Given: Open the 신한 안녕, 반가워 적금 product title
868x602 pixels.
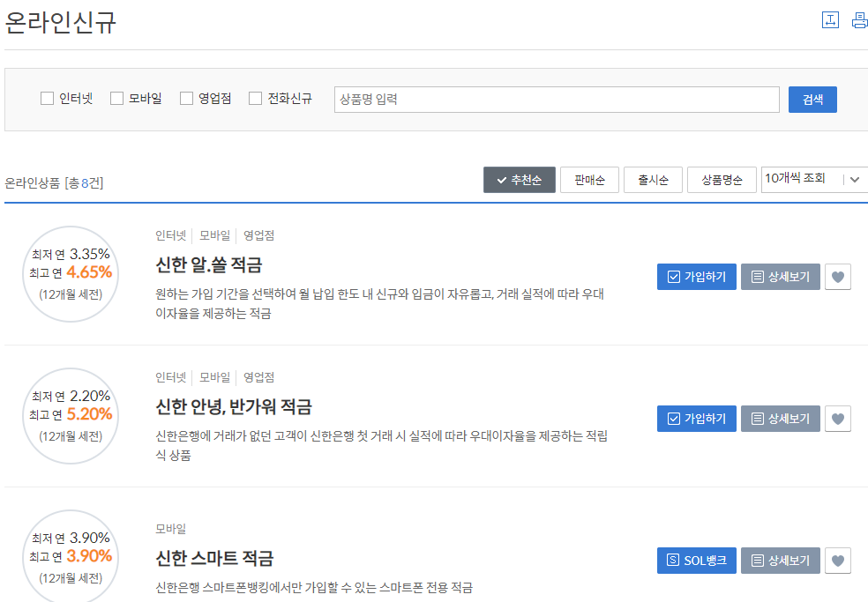Looking at the screenshot, I should coord(234,406).
